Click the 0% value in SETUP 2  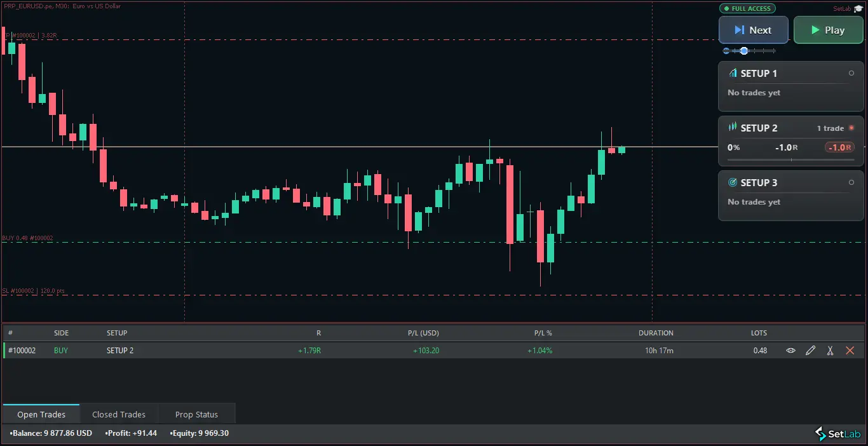[x=733, y=147]
